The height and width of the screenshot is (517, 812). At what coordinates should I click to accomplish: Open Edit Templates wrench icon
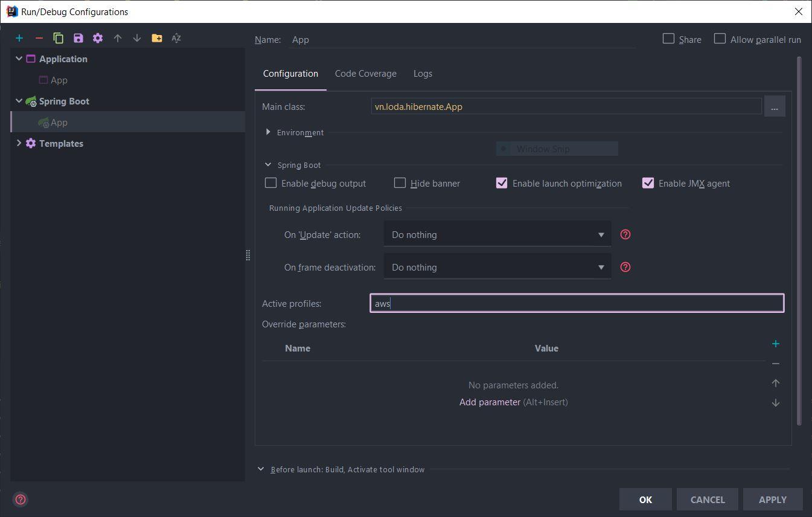(98, 38)
